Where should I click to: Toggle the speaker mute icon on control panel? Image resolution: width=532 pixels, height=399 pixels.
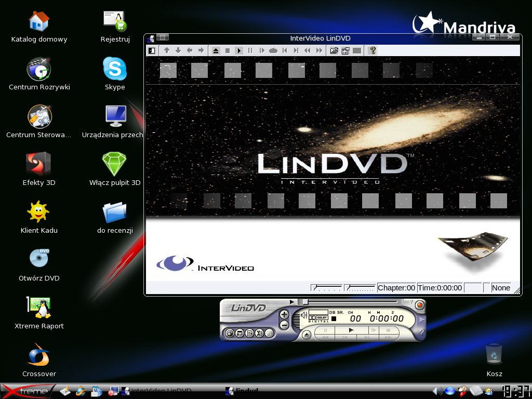coord(304,315)
